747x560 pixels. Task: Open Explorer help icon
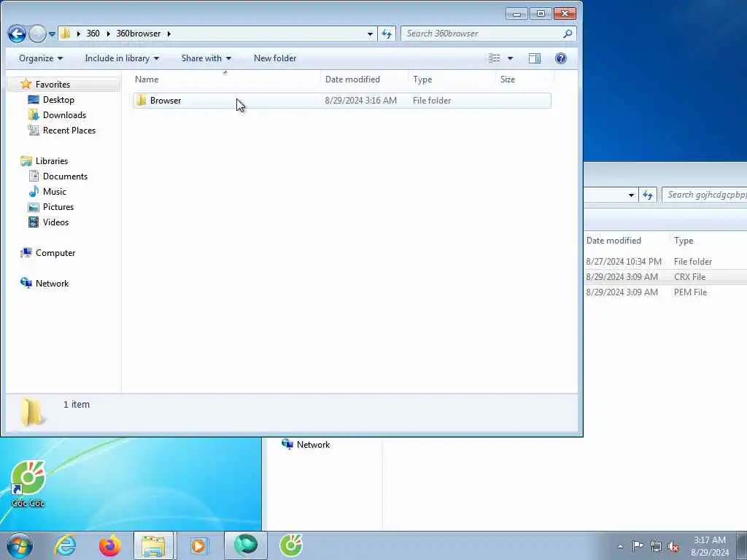561,58
